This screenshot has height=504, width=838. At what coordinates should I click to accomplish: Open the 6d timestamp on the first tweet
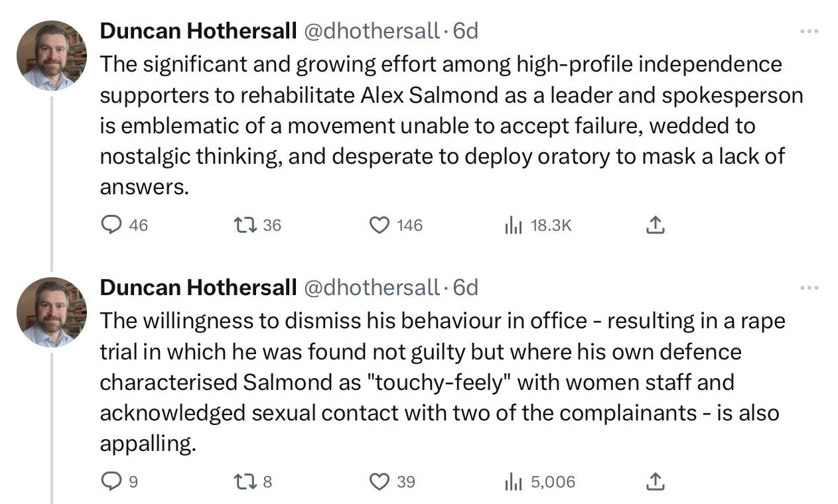[465, 31]
